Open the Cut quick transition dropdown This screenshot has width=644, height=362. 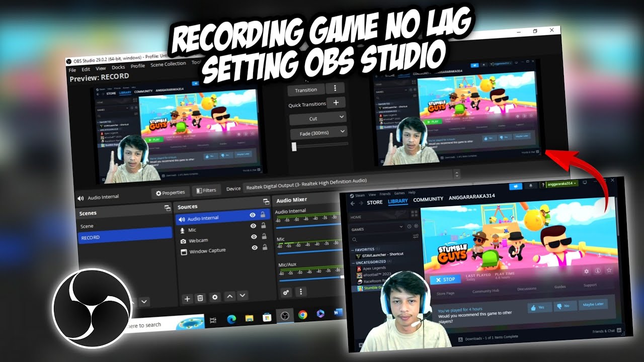318,118
